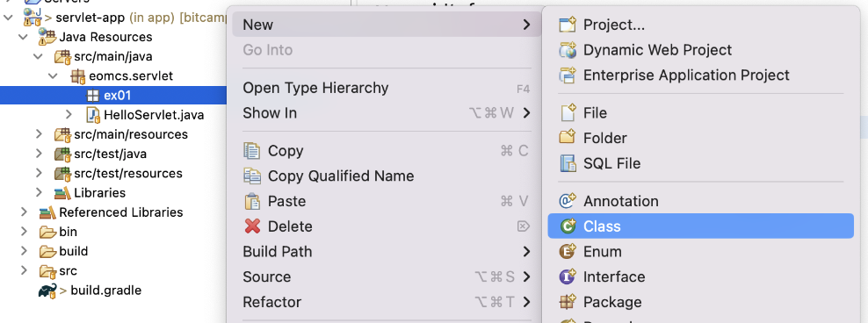This screenshot has width=868, height=323.
Task: Expand the HelloServlet.java node
Action: coord(69,114)
